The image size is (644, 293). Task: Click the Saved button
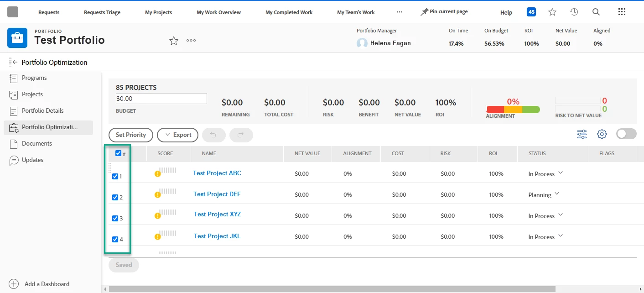pyautogui.click(x=124, y=265)
